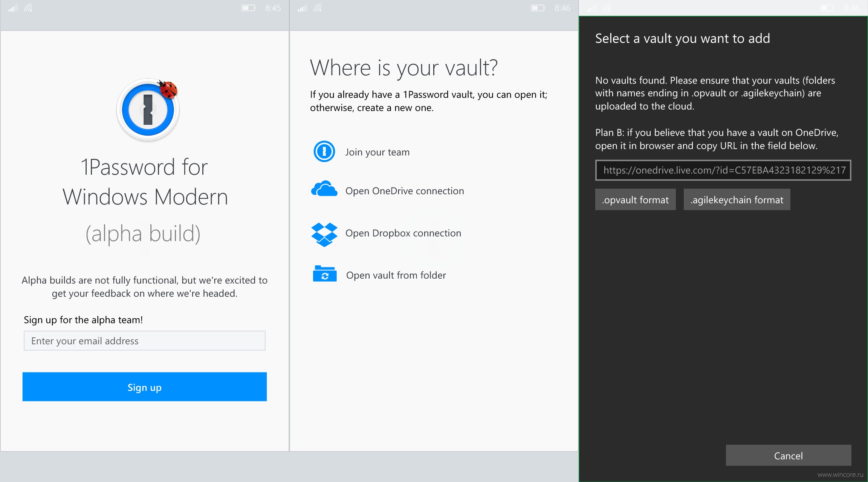Click 'Sign up for the alpha team!' label
868x482 pixels.
coord(83,320)
